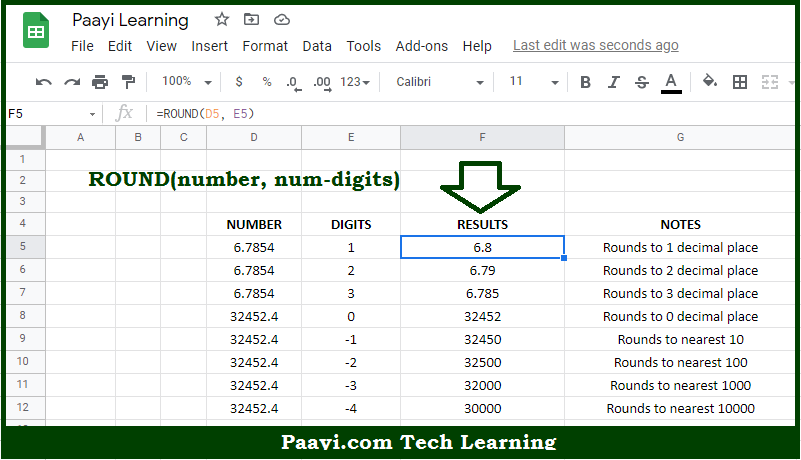Format as percent
The image size is (801, 460).
click(x=267, y=82)
